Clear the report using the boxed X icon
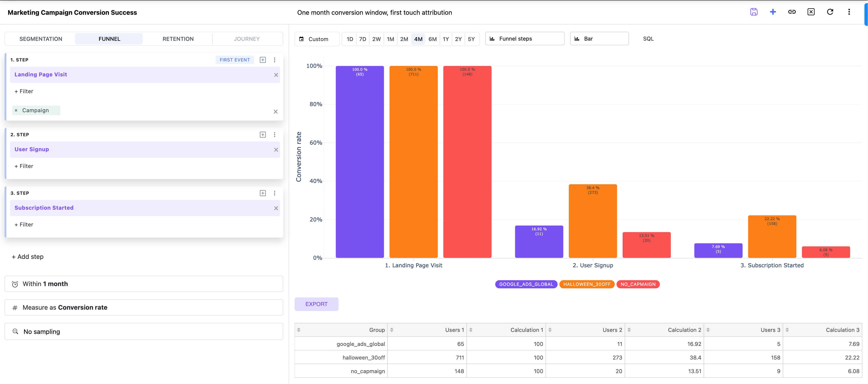The height and width of the screenshot is (384, 868). 811,12
